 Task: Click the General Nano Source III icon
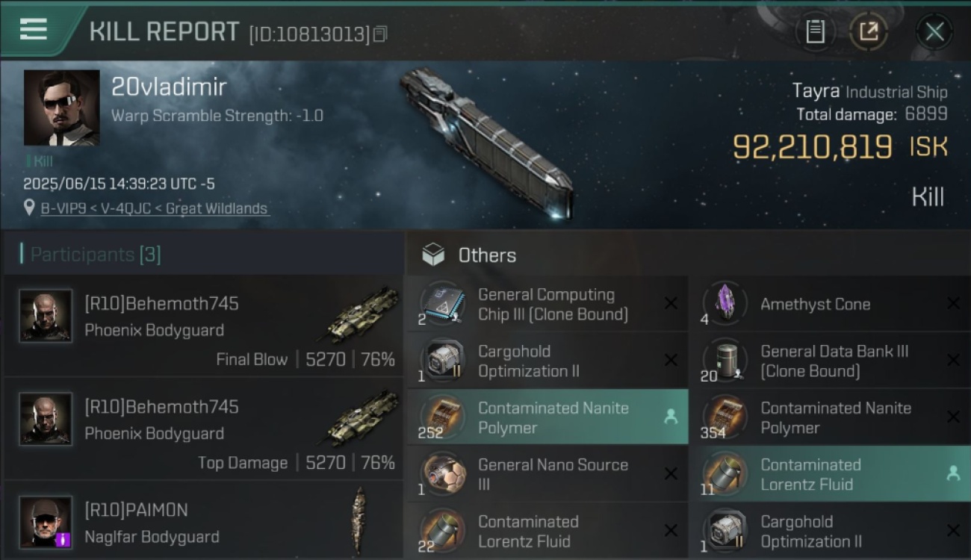tap(442, 473)
